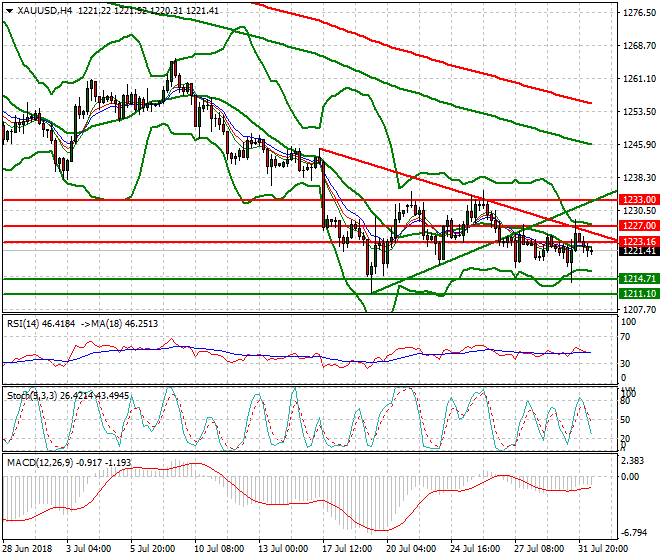
Task: Click the RSI scale level 30
Action: click(625, 364)
